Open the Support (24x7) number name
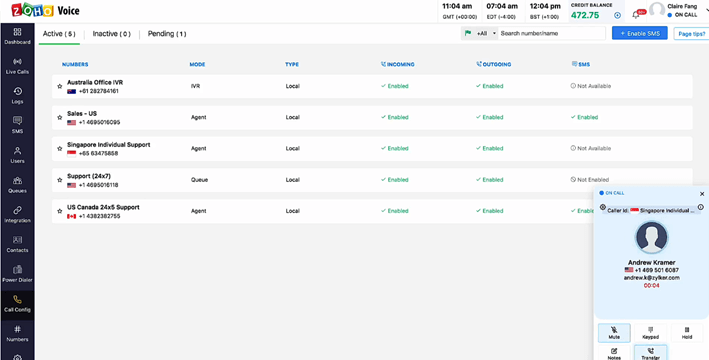The height and width of the screenshot is (360, 709). click(89, 176)
